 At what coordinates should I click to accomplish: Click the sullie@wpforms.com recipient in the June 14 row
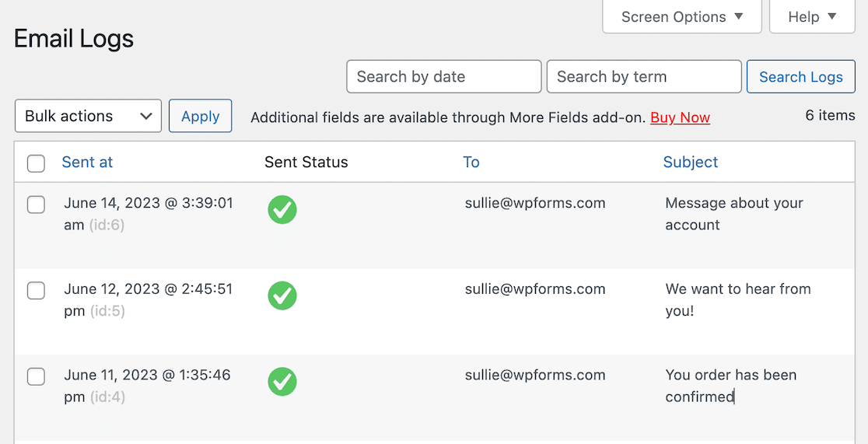[x=535, y=203]
